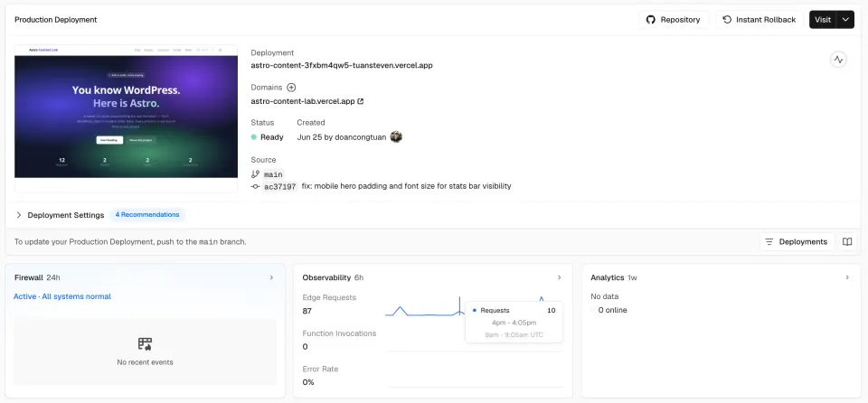
Task: Click the Ready status indicator
Action: coord(267,136)
